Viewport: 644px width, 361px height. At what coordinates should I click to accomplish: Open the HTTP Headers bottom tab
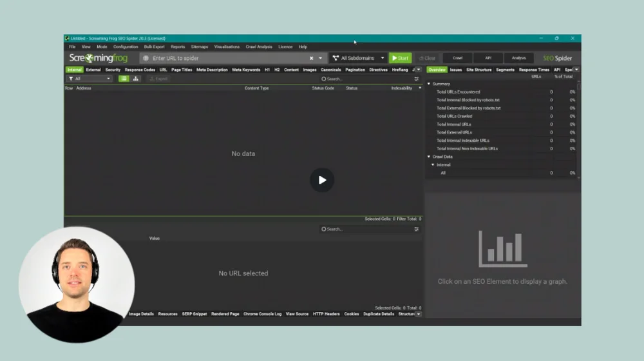click(326, 314)
